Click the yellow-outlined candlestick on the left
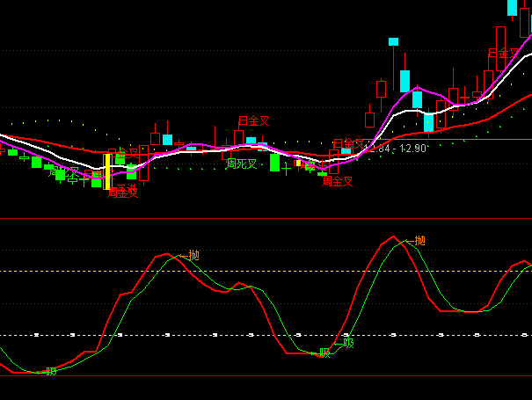The image size is (532, 400). pos(107,171)
